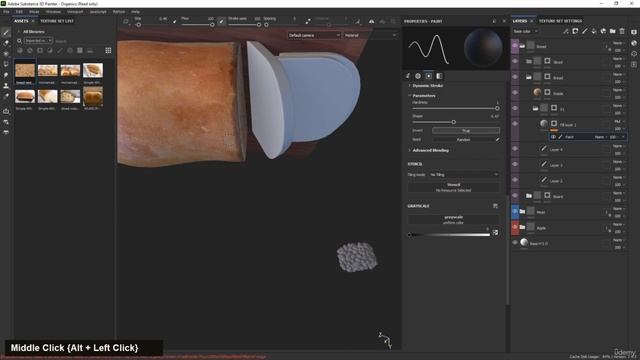Select the Paint brush tool in left toolbar
This screenshot has height=360, width=640.
pos(6,32)
